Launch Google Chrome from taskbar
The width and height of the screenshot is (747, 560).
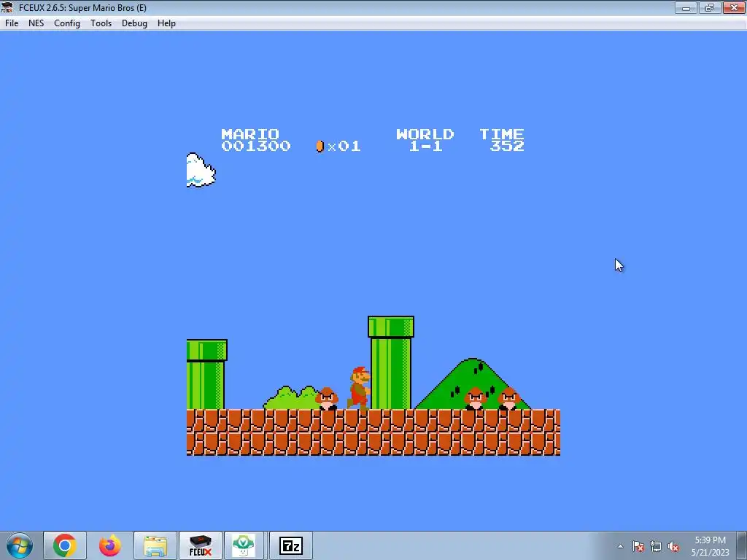[65, 545]
